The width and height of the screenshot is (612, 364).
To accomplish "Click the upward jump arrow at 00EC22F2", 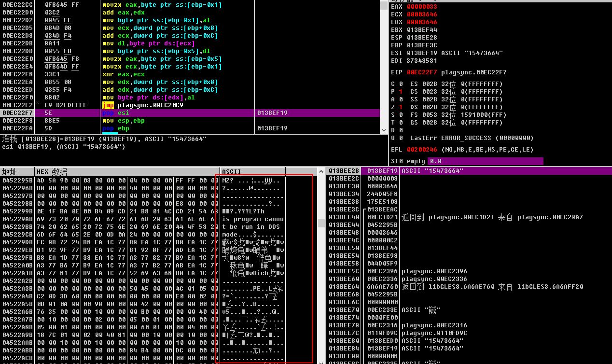I will (x=38, y=105).
